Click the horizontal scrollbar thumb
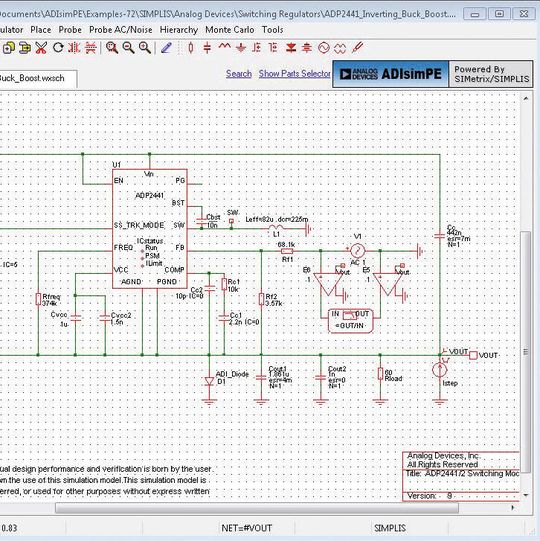 257,508
